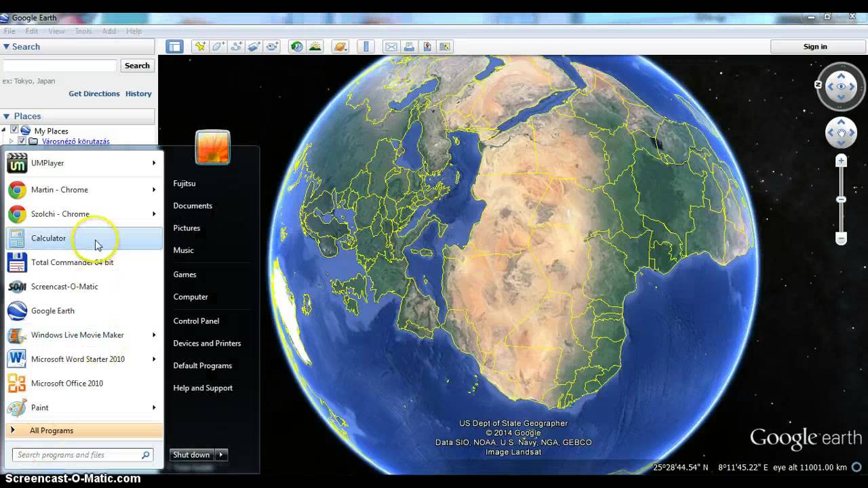Collapse the Search panel triangle

(6, 47)
